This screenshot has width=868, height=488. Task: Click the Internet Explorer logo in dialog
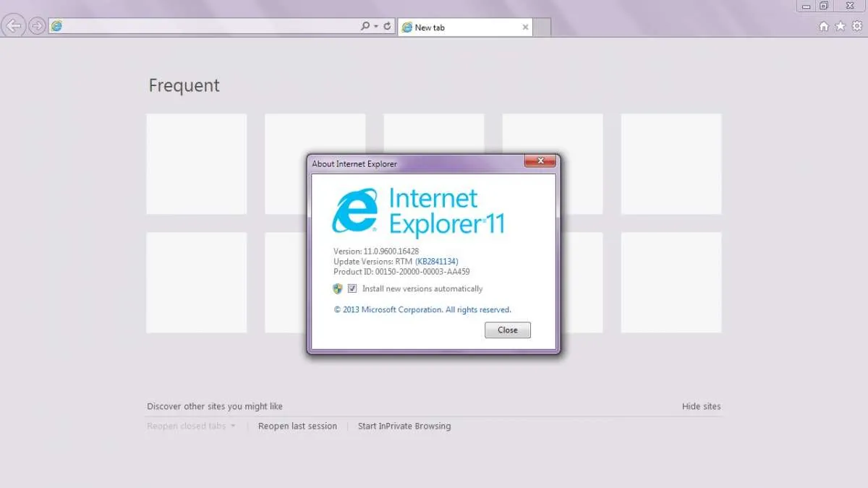[x=355, y=210]
